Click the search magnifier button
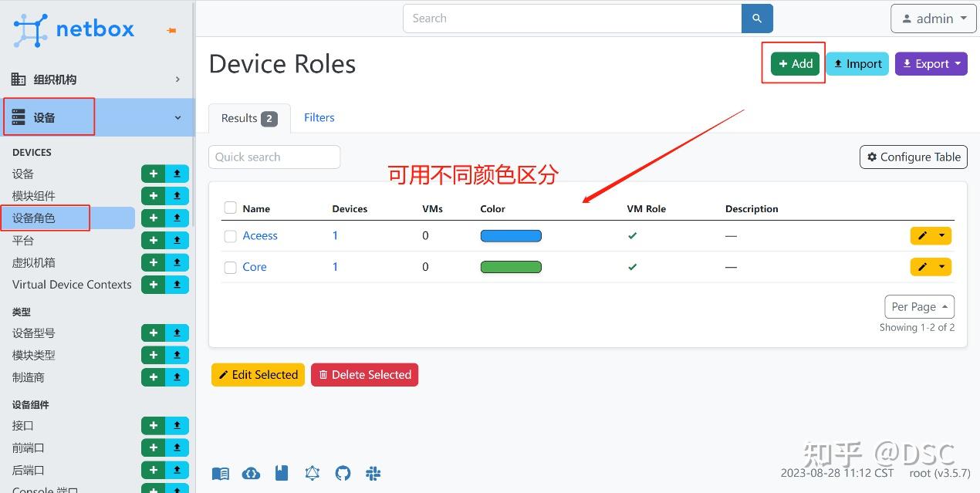 pos(755,18)
